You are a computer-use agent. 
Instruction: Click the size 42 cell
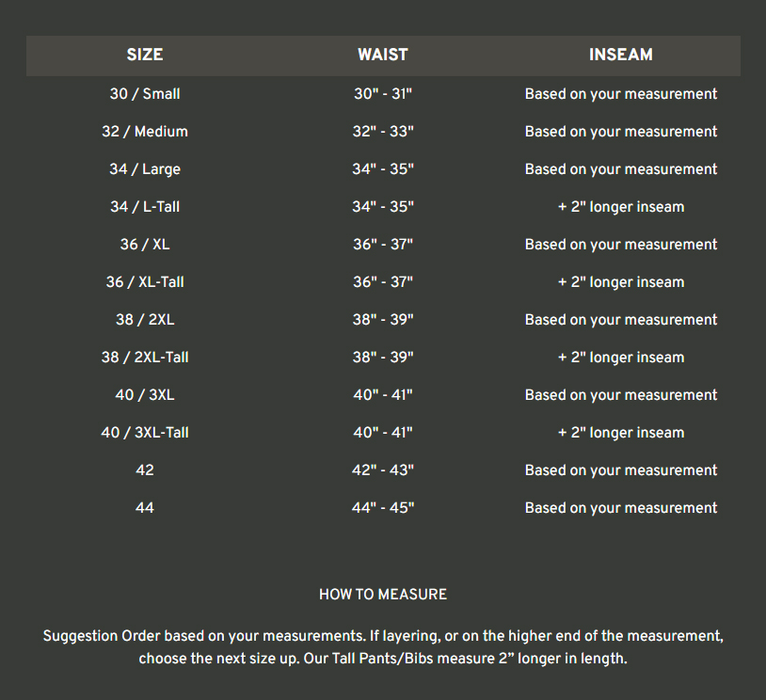pos(145,470)
